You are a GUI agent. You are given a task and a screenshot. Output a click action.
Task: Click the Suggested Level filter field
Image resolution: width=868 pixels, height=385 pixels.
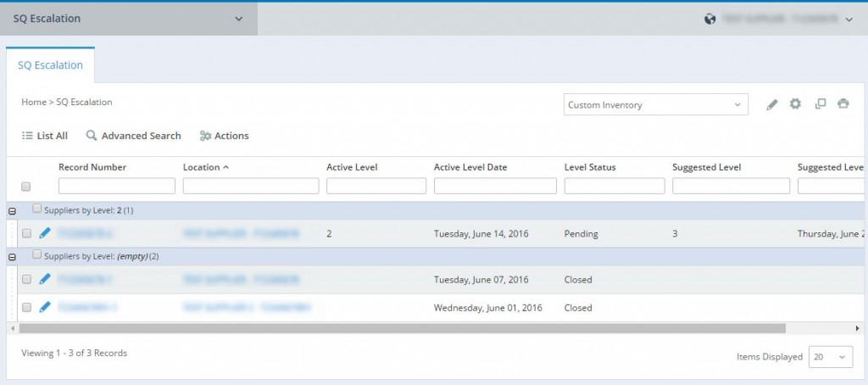pyautogui.click(x=732, y=186)
